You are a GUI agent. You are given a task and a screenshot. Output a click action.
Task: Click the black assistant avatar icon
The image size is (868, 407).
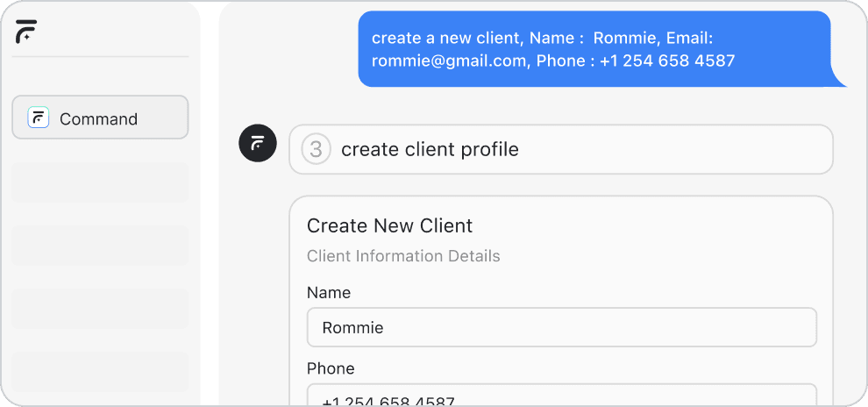point(258,144)
